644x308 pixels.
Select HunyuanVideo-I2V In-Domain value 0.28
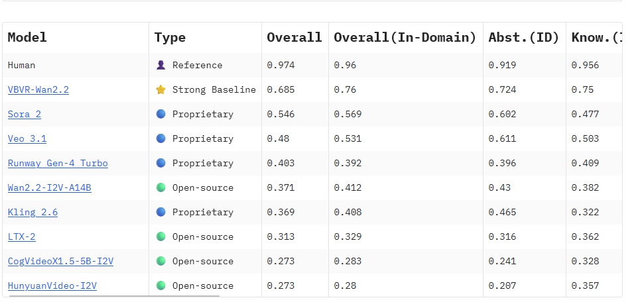345,286
